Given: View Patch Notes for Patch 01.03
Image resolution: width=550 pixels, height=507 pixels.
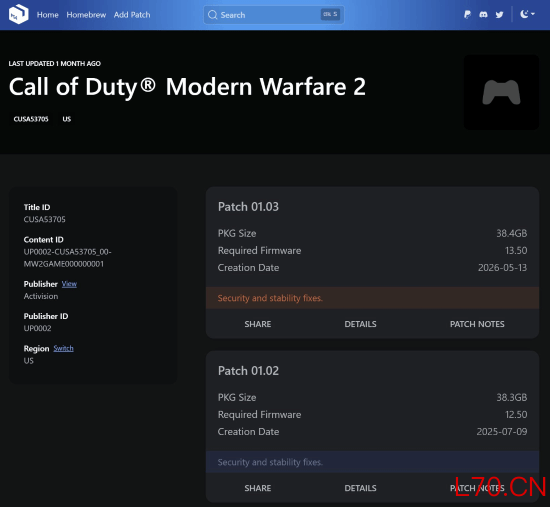Looking at the screenshot, I should click(477, 324).
